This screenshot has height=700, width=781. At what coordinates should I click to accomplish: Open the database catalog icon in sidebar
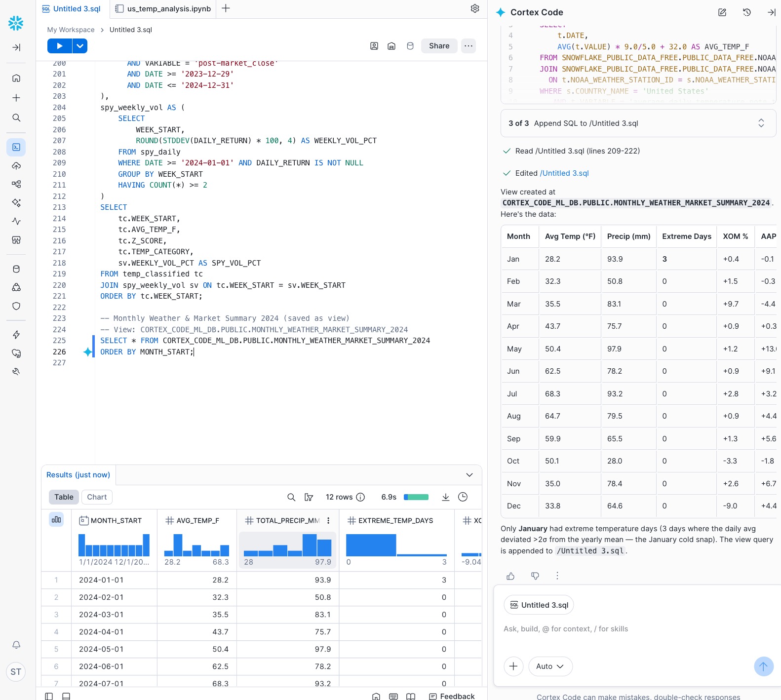point(16,269)
